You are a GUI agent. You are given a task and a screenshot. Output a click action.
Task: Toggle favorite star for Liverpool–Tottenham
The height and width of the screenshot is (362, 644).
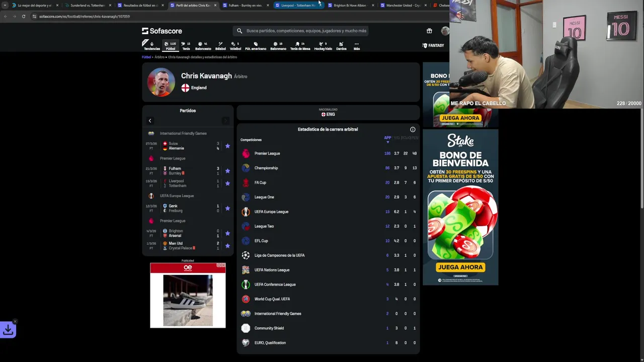point(227,183)
